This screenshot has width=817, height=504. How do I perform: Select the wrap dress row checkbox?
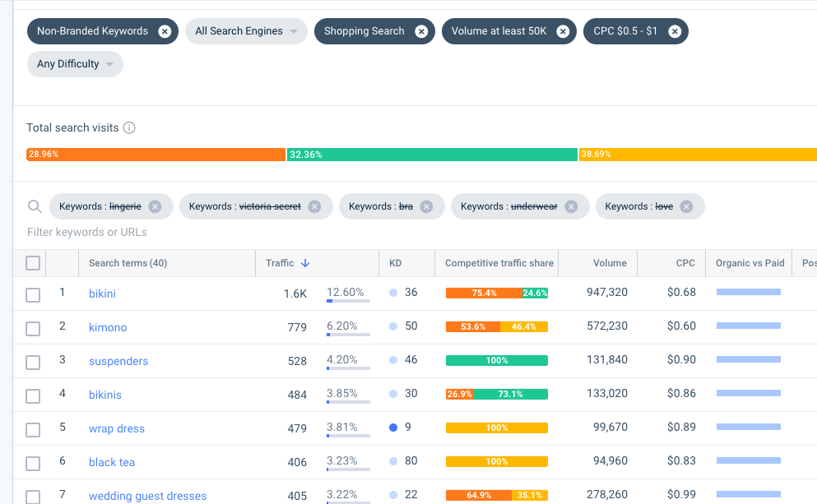pyautogui.click(x=33, y=430)
